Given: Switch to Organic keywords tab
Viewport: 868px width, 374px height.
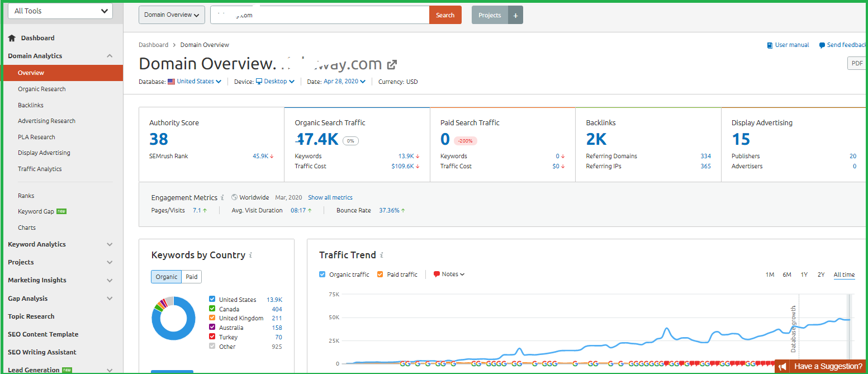Looking at the screenshot, I should pyautogui.click(x=167, y=277).
